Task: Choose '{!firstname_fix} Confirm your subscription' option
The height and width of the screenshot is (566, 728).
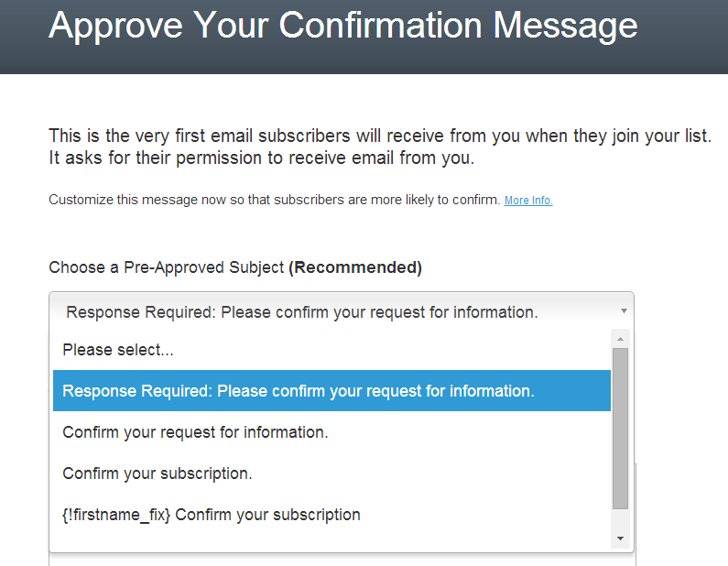Action: click(212, 515)
